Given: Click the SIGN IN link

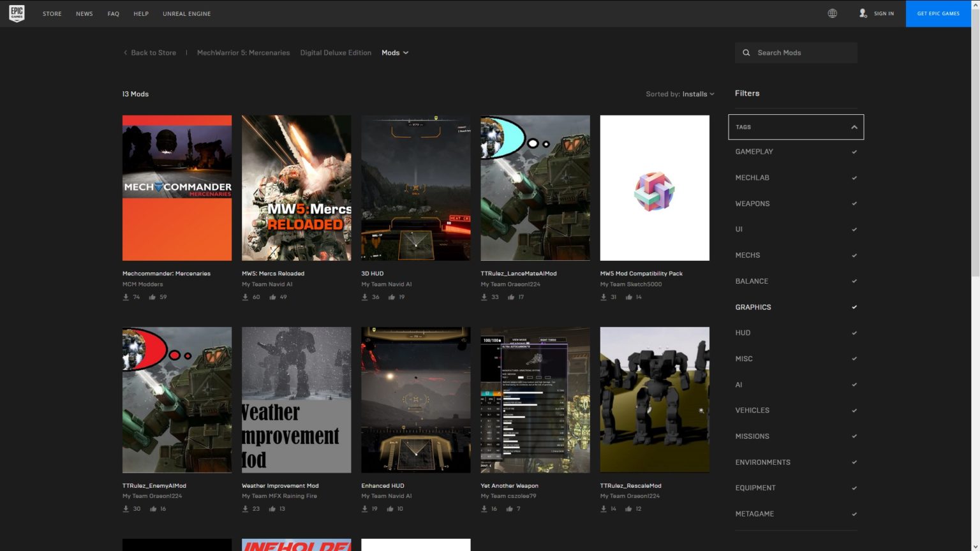Looking at the screenshot, I should pyautogui.click(x=884, y=13).
